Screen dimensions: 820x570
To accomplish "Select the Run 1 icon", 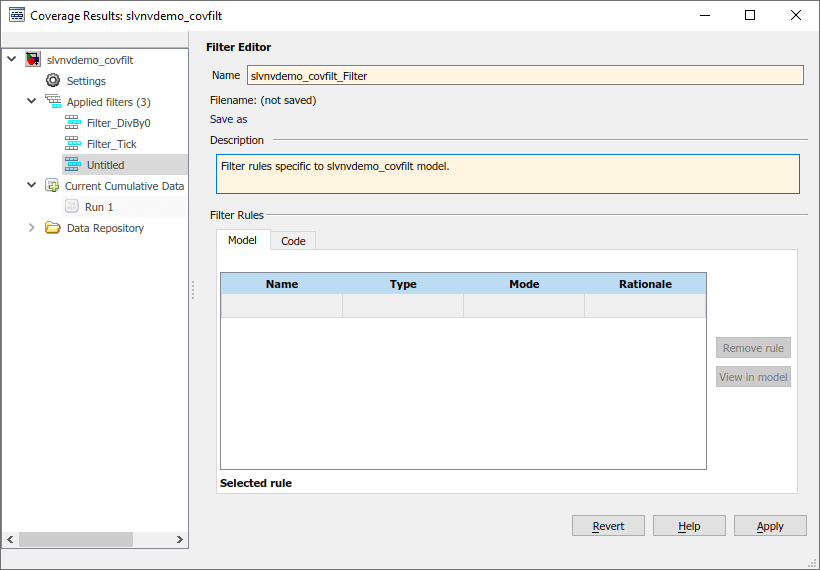I will point(72,207).
